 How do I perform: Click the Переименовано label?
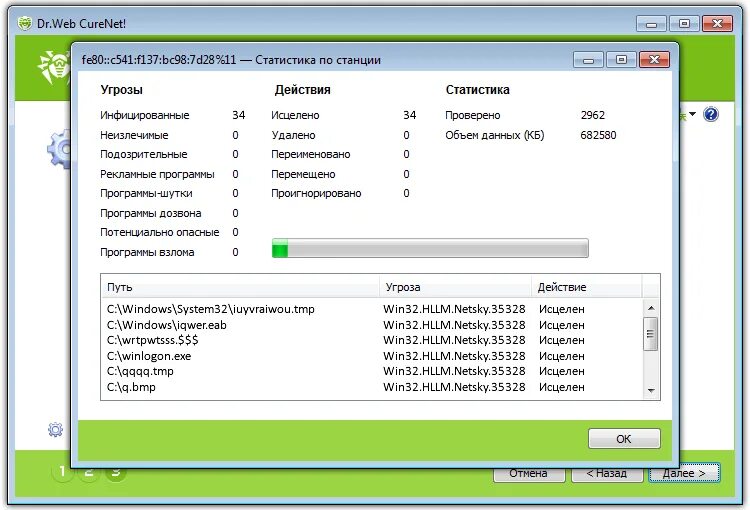310,155
